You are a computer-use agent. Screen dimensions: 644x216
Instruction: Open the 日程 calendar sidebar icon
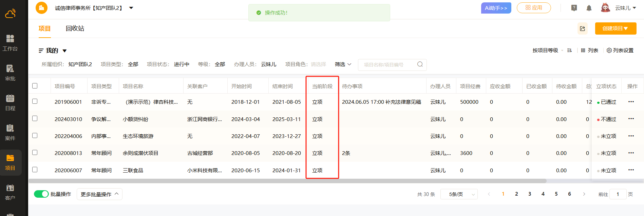(10, 102)
